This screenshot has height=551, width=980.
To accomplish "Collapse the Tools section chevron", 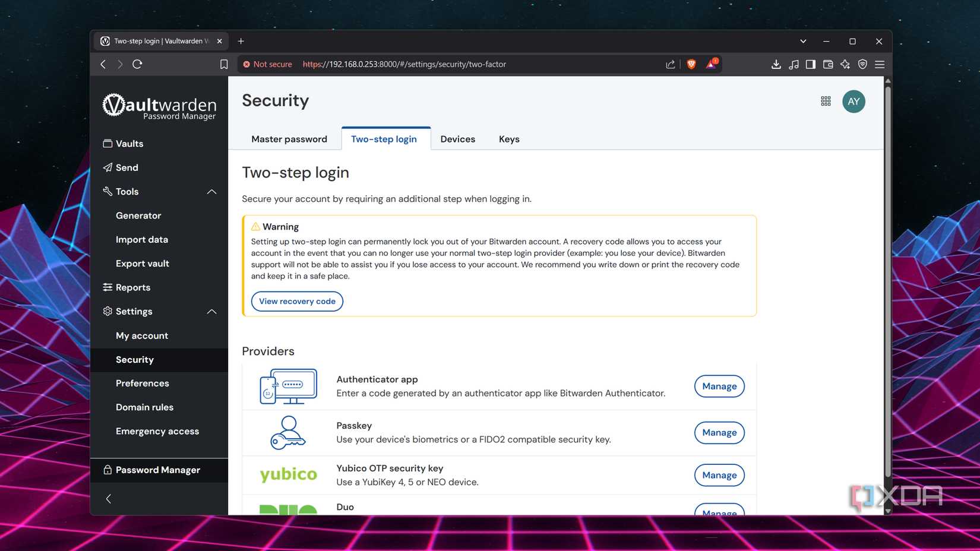I will (x=211, y=192).
